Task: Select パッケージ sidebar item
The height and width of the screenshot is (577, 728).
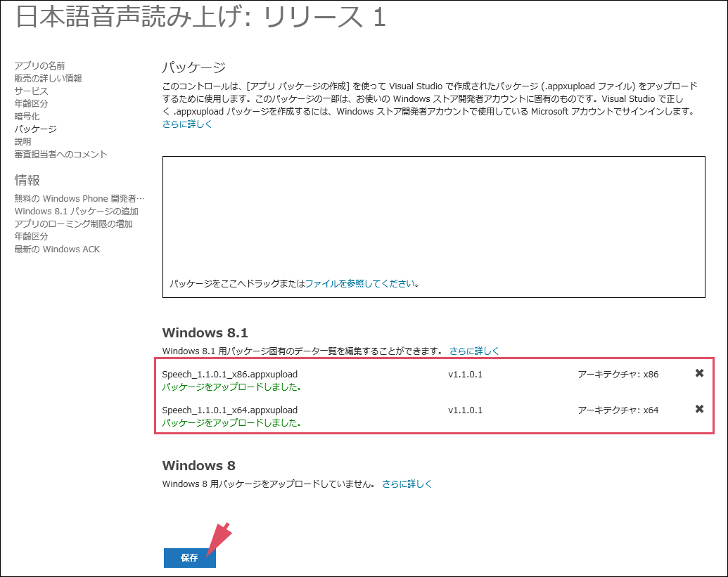Action: (35, 129)
